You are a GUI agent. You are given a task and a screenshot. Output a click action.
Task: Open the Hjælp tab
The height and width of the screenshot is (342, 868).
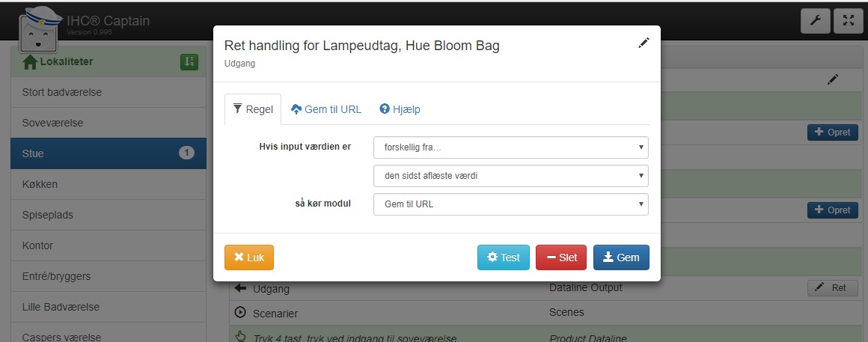pyautogui.click(x=400, y=109)
